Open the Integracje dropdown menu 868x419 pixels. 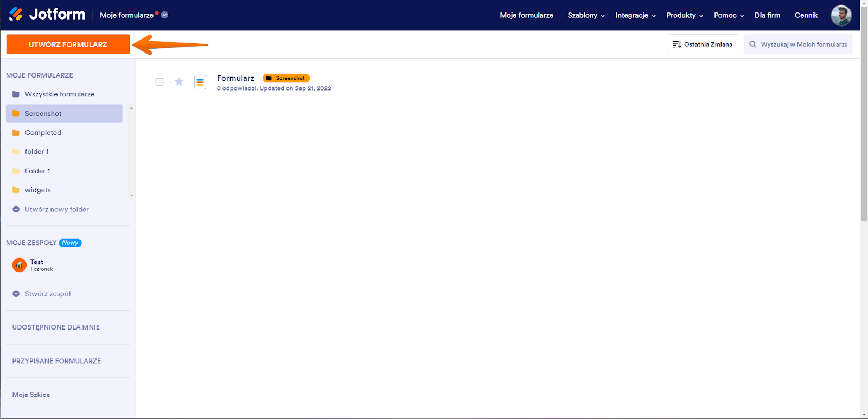click(636, 15)
